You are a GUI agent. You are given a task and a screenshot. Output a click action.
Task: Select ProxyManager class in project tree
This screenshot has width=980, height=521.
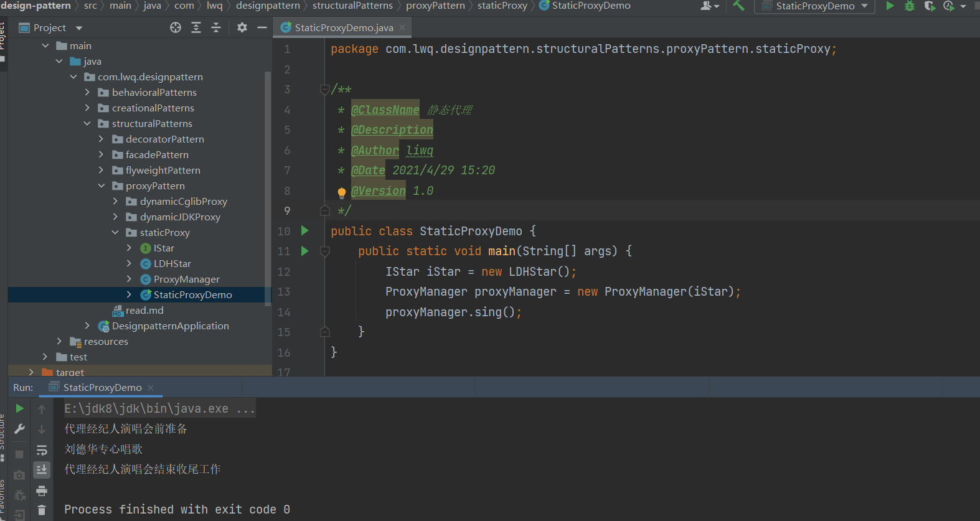tap(186, 279)
